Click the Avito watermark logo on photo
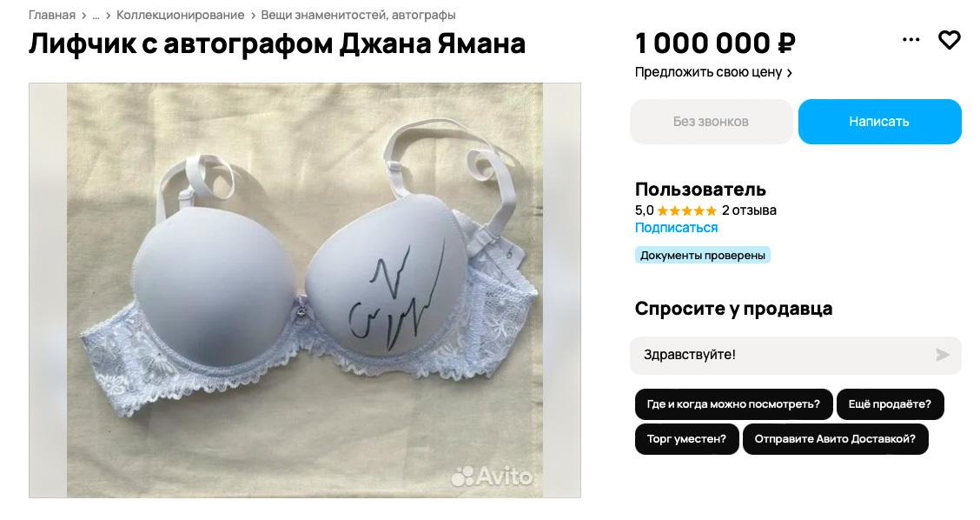The width and height of the screenshot is (980, 520). click(492, 477)
